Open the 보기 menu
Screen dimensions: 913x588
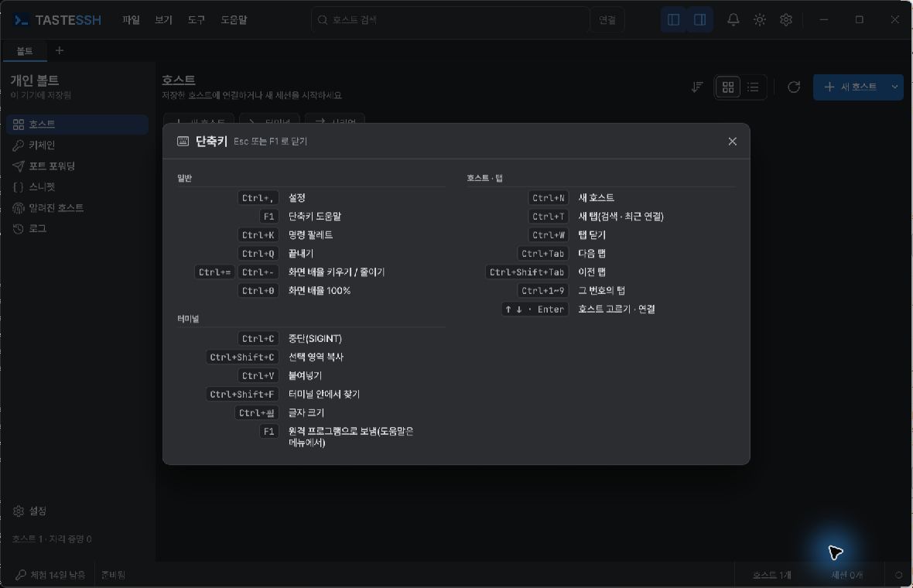coord(163,20)
